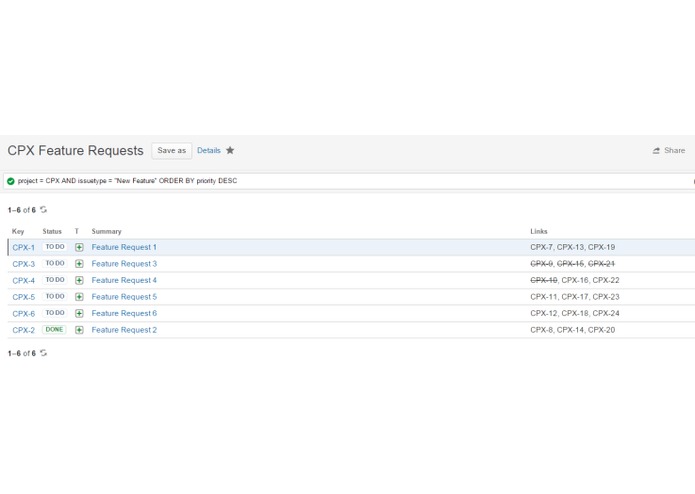Click the TO DO status of CPX-5

(x=55, y=296)
